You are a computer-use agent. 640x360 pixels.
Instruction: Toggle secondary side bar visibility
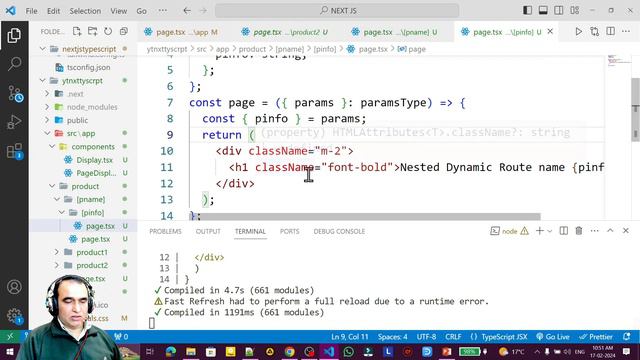tap(559, 10)
